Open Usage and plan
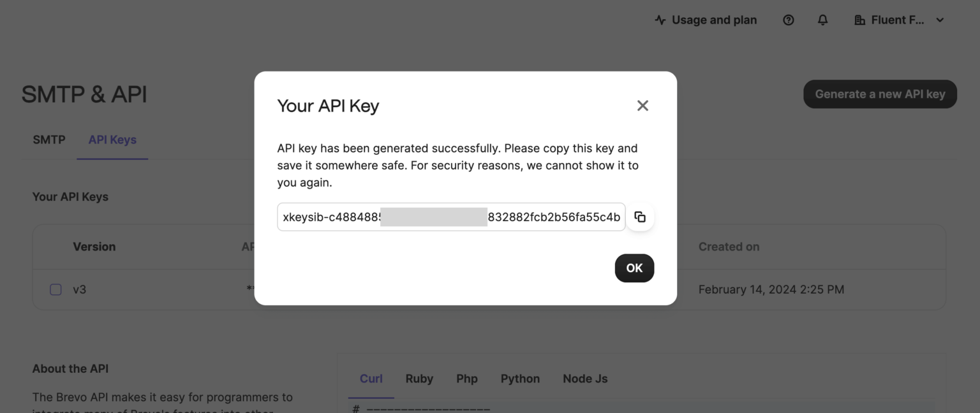 713,20
